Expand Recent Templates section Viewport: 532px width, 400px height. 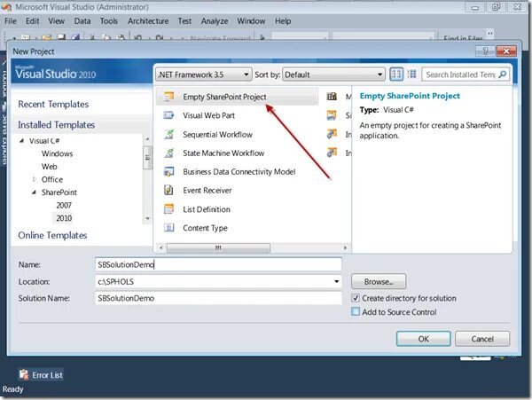[53, 104]
